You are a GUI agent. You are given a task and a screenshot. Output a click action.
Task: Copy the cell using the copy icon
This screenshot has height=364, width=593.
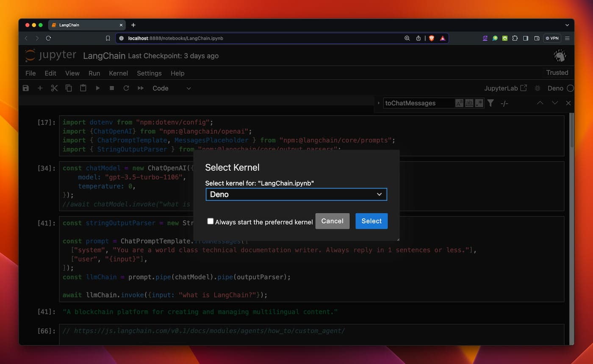(x=69, y=88)
